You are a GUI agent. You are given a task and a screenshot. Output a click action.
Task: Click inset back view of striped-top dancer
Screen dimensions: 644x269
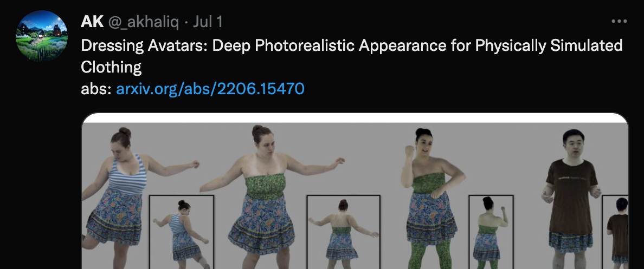[x=182, y=232]
